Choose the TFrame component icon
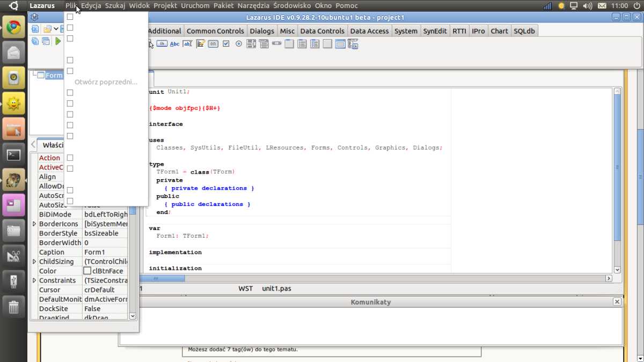644x362 pixels. [x=340, y=44]
